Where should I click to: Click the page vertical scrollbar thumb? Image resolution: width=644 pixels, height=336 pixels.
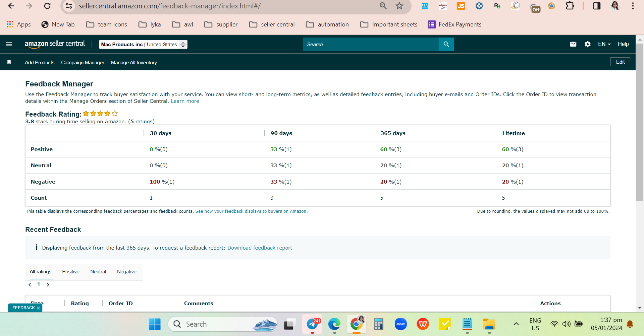(x=640, y=122)
